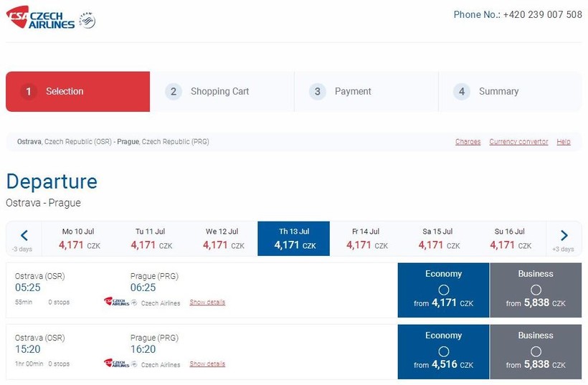Choose the Mo 10 Jul date tab
588x385 pixels.
(x=78, y=239)
